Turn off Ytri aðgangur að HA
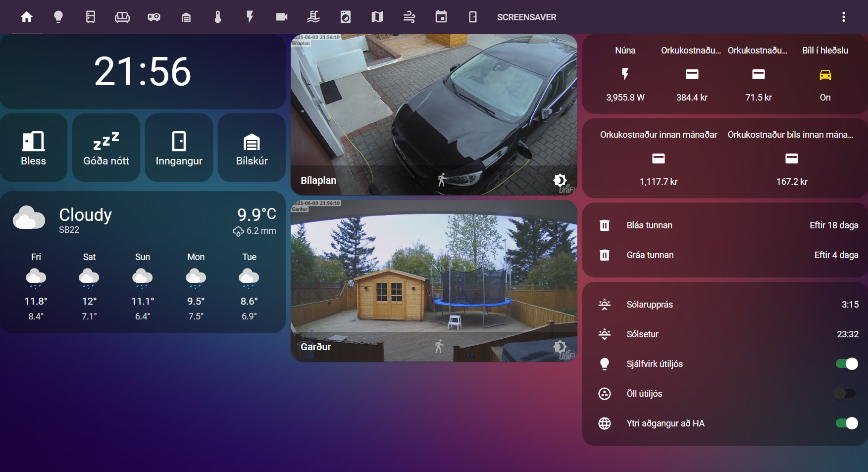The image size is (868, 472). point(847,423)
